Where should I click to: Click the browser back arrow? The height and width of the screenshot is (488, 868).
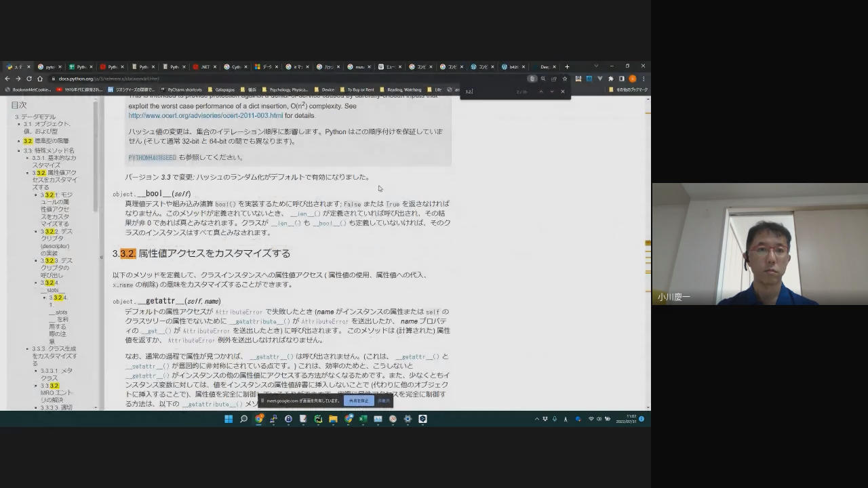[8, 79]
